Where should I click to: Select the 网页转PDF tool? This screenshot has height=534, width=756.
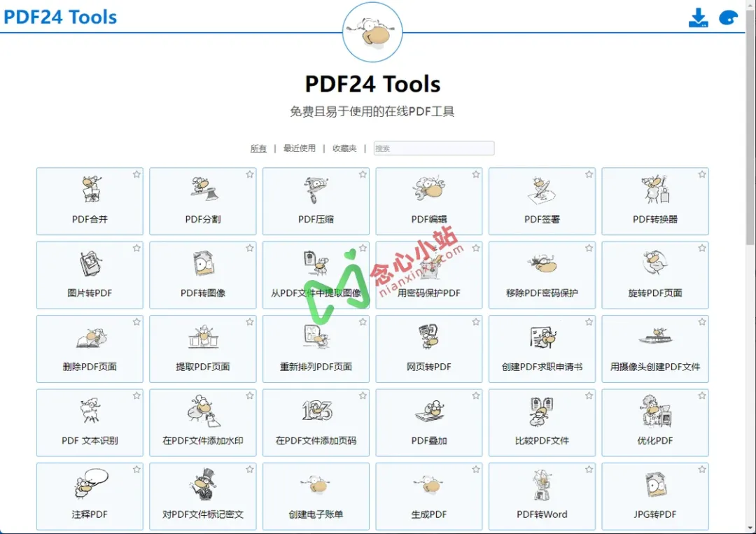coord(429,349)
